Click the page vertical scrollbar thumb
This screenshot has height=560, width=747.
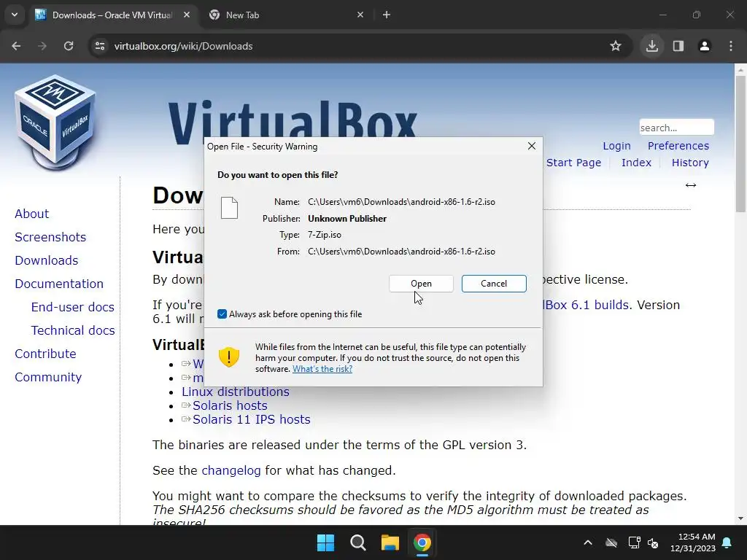pyautogui.click(x=740, y=143)
